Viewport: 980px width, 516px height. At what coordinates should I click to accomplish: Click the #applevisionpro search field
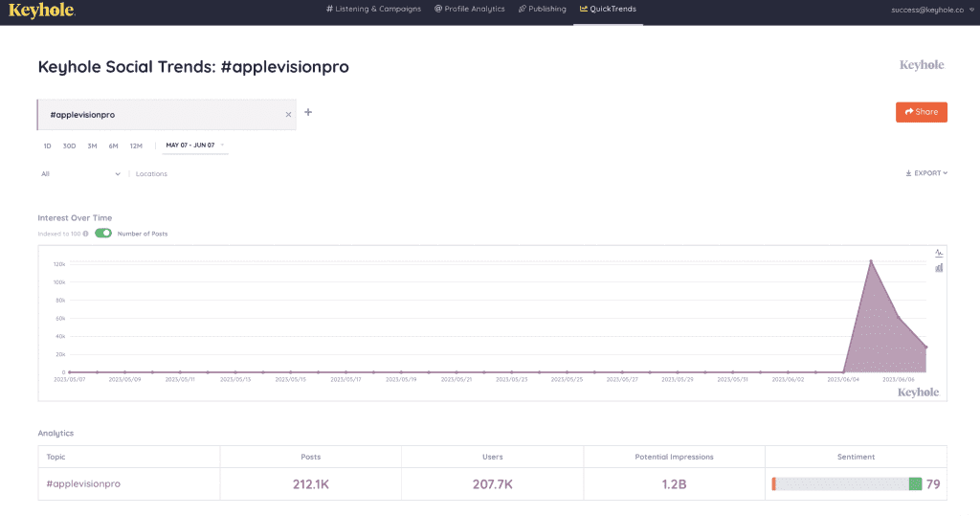[x=167, y=115]
